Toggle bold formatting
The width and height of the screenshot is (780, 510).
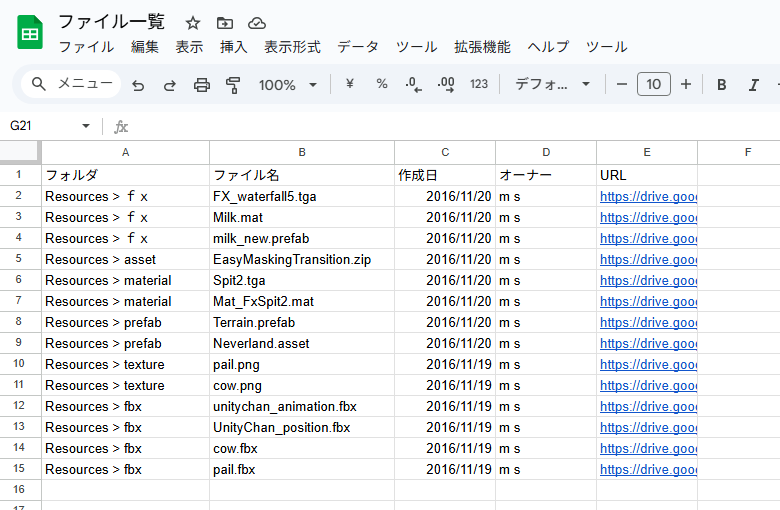click(x=721, y=85)
